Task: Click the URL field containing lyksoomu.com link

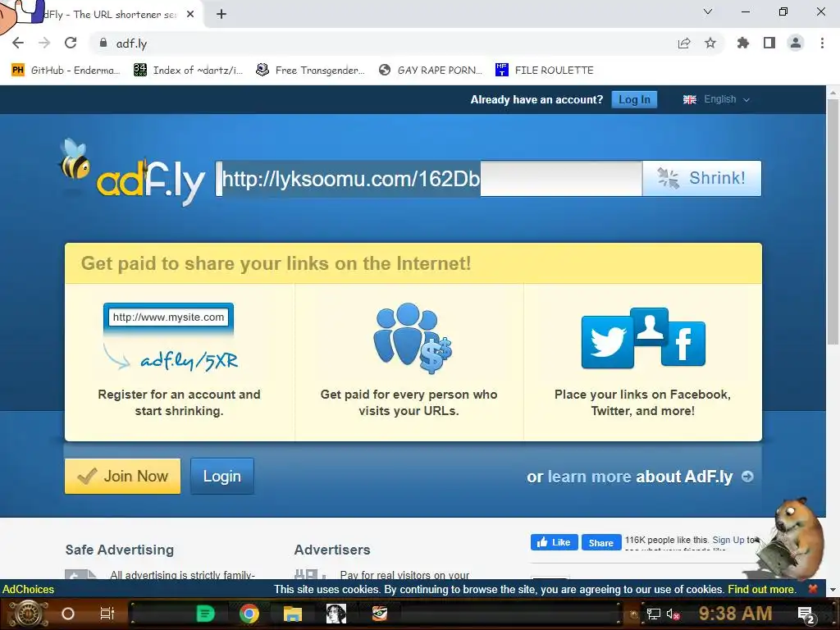Action: click(x=428, y=178)
